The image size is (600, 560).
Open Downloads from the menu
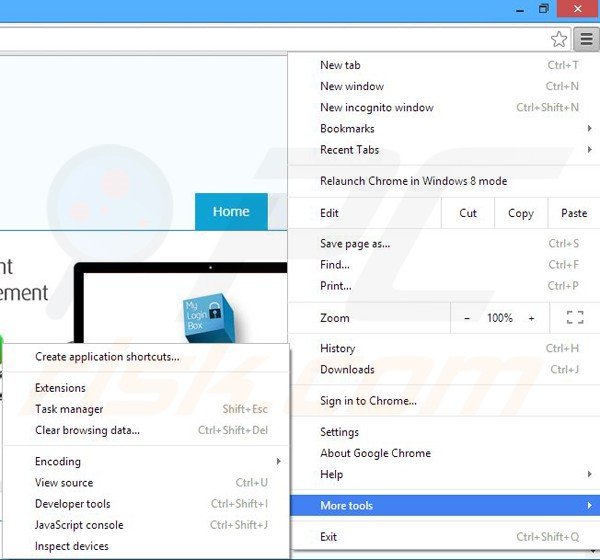point(444,369)
